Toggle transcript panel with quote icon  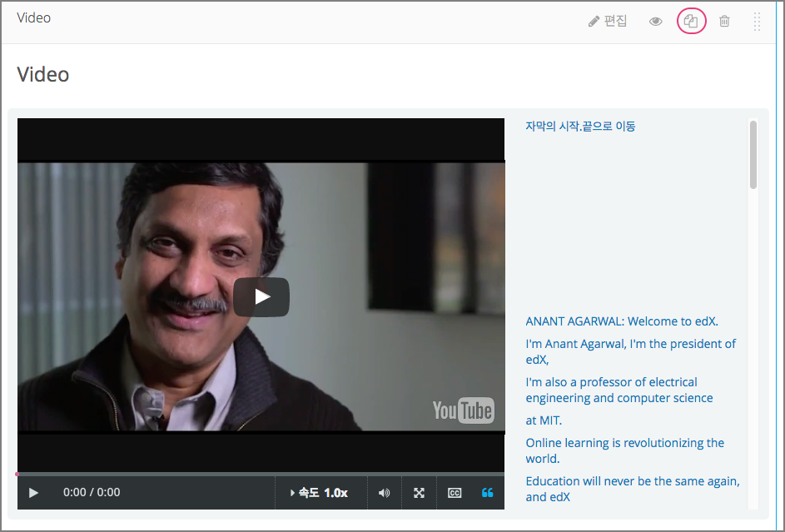[487, 493]
